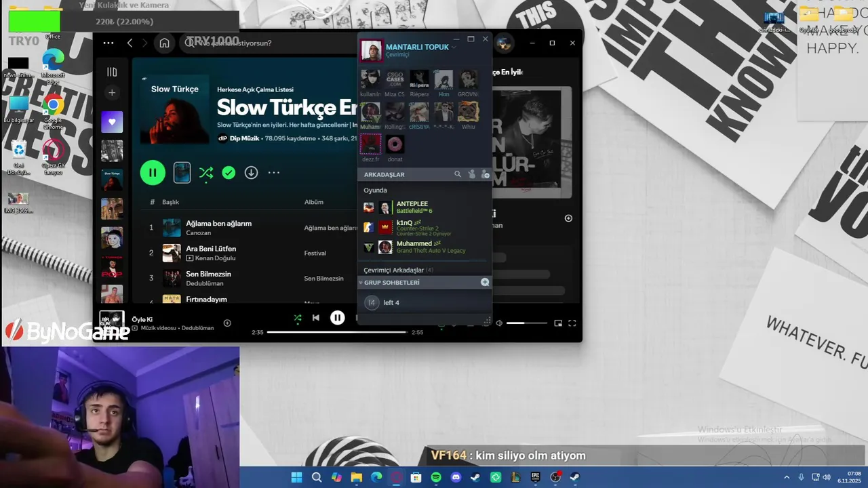Screen dimensions: 868x488
Task: Open Steam profile avatar MANTARLI TOPUK
Action: pos(371,51)
